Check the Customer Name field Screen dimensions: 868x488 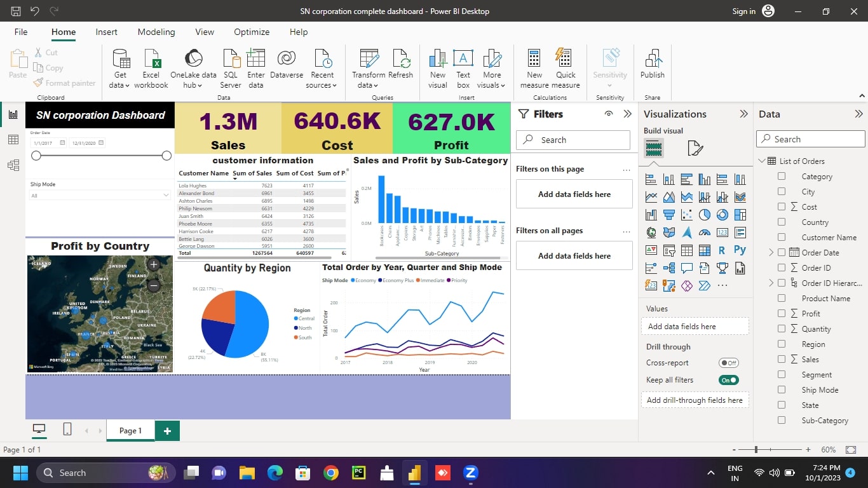782,237
